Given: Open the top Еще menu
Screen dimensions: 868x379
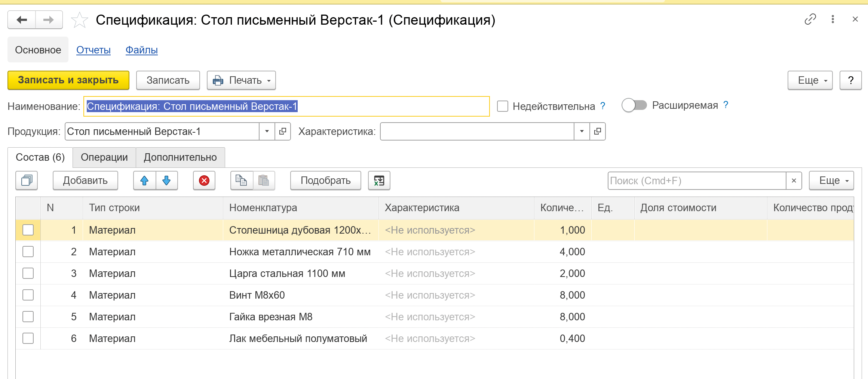Looking at the screenshot, I should point(810,80).
